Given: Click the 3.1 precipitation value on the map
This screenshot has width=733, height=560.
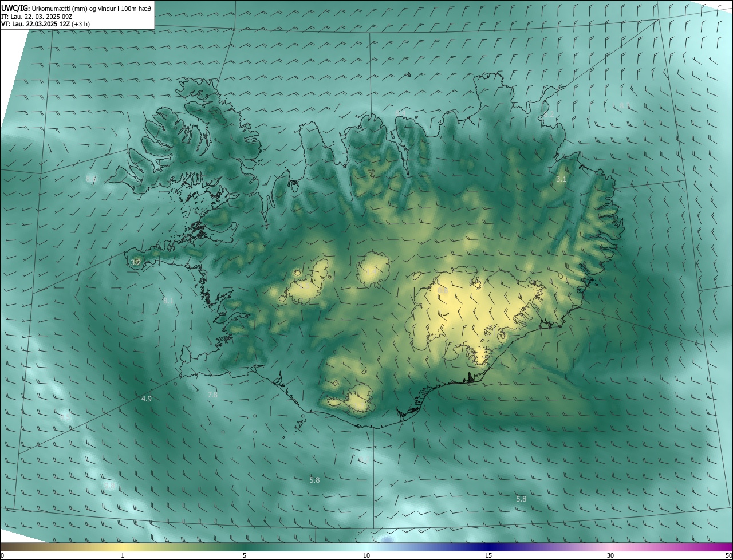Looking at the screenshot, I should 561,179.
